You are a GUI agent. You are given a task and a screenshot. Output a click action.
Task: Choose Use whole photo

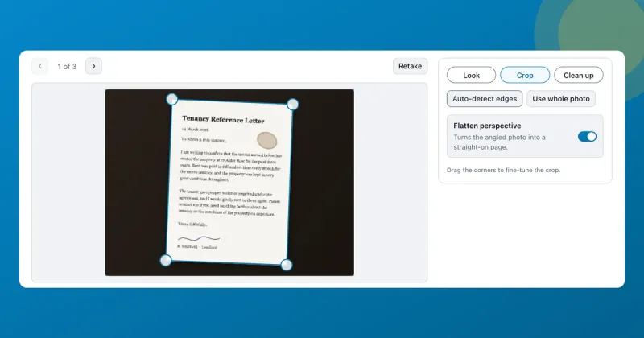point(561,98)
